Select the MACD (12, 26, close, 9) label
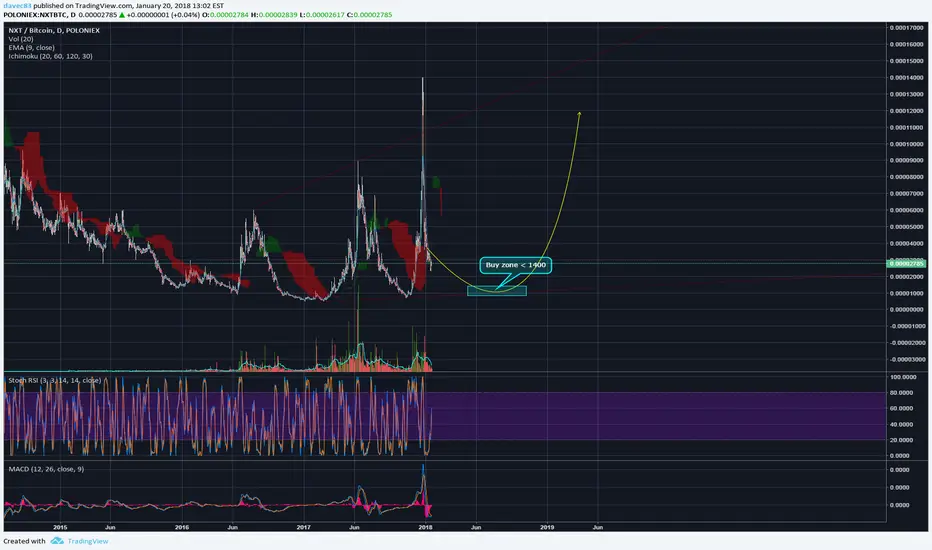 coord(46,469)
